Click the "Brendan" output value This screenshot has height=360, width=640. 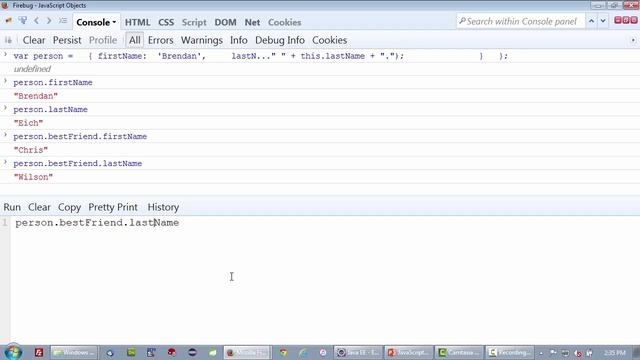click(x=36, y=96)
